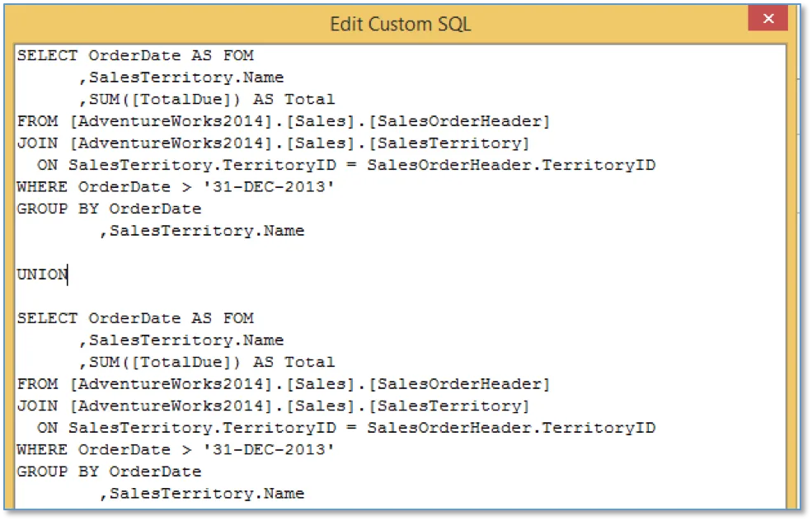This screenshot has width=812, height=521.
Task: Click second 'SELECT OrderDate AS FOM' line below UNION
Action: 135,318
